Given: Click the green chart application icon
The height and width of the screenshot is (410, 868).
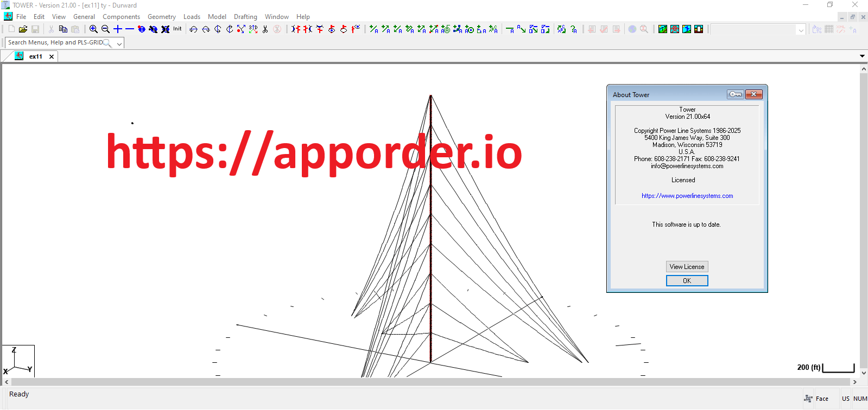Looking at the screenshot, I should click(x=663, y=29).
